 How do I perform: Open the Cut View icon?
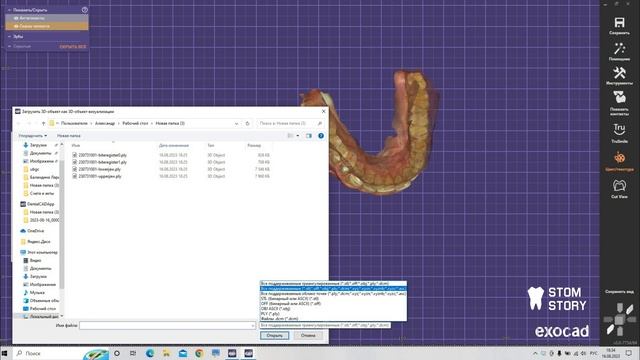619,186
